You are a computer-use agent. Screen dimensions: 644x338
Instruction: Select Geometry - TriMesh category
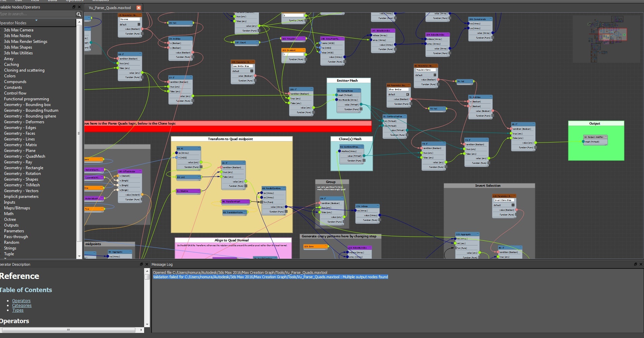(22, 185)
